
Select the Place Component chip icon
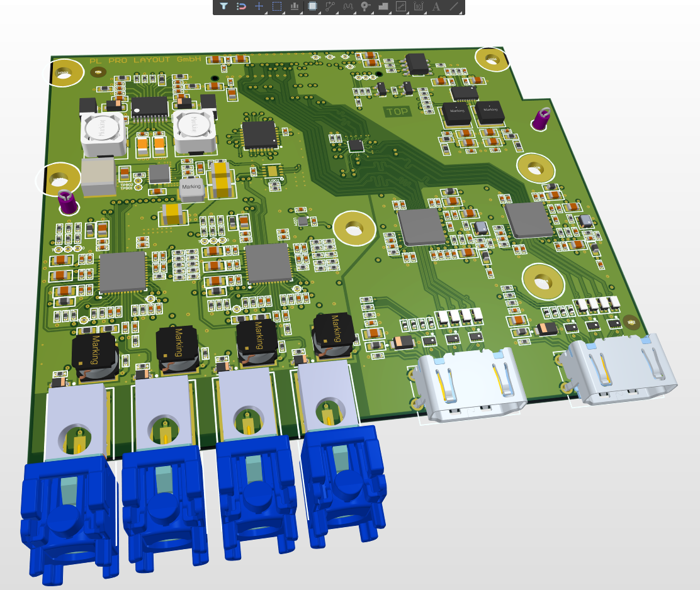(313, 6)
